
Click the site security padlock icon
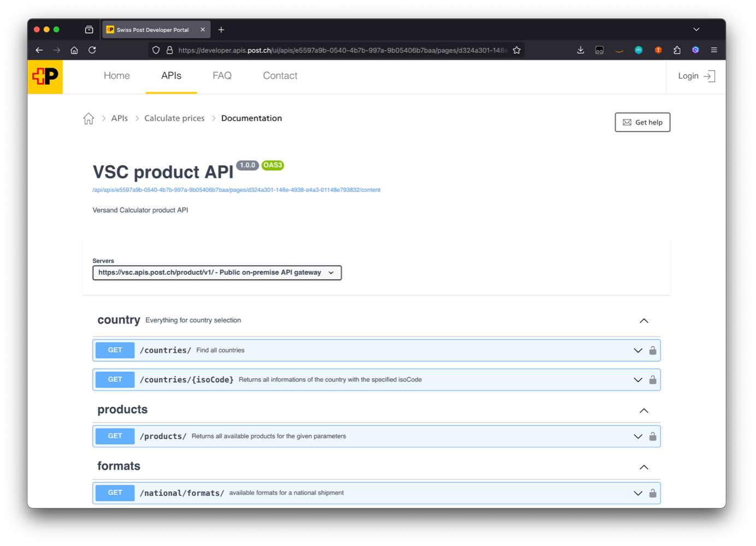click(170, 50)
